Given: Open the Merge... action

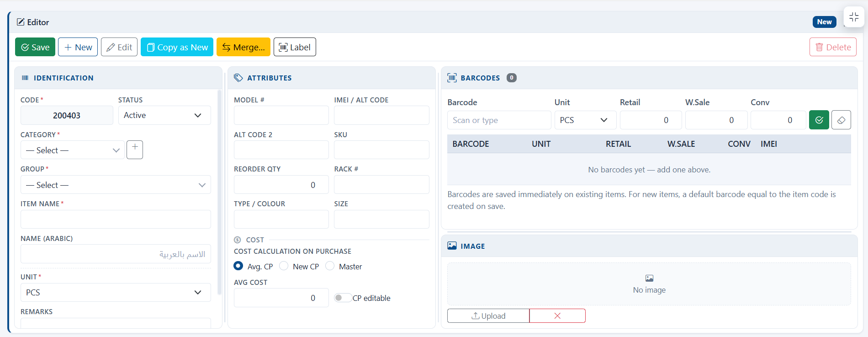Looking at the screenshot, I should coord(243,47).
